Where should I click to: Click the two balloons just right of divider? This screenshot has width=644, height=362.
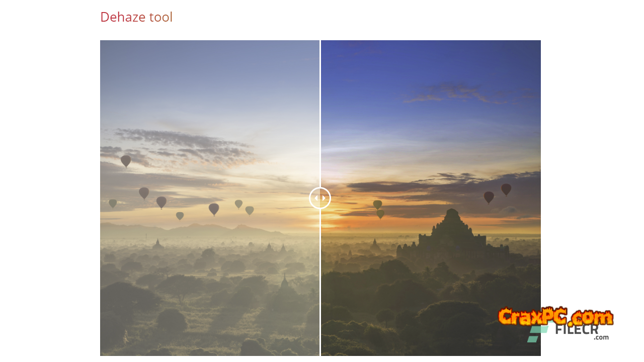coord(379,209)
